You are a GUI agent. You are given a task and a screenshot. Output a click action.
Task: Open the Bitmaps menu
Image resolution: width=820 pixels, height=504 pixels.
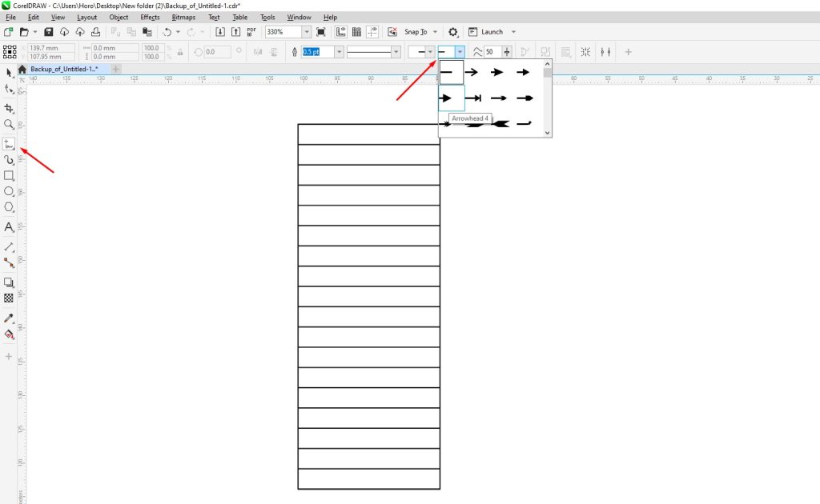click(183, 17)
